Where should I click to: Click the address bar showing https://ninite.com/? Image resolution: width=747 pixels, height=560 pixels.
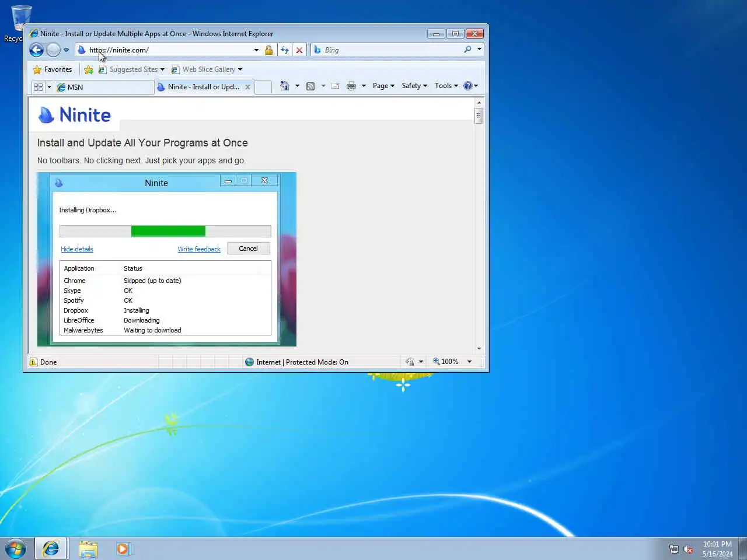[x=166, y=50]
